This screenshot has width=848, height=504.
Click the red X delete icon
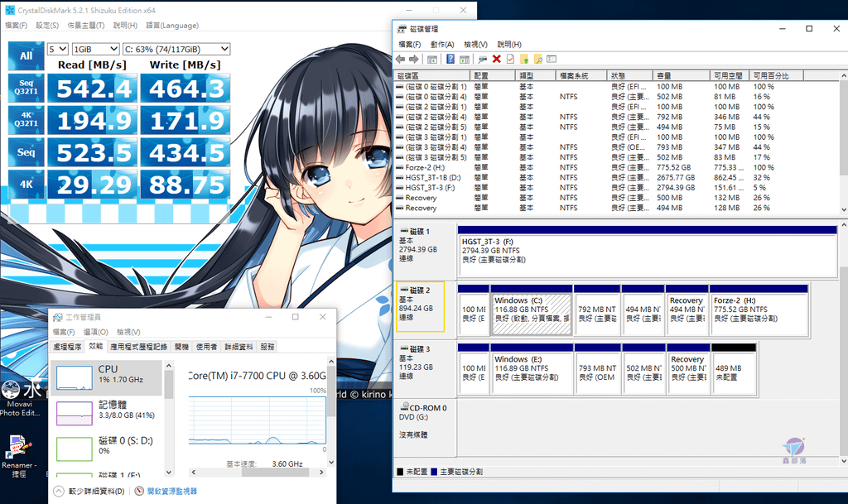(497, 59)
